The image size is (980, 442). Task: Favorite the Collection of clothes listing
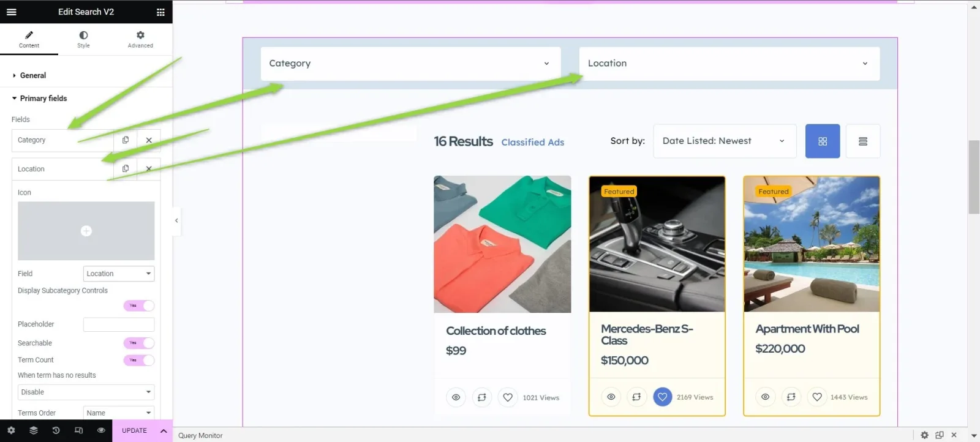coord(508,397)
